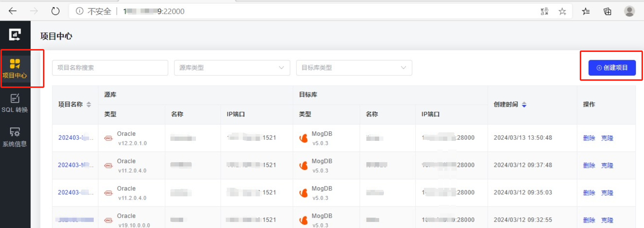Sort by 创建时间 column arrows

coord(524,104)
